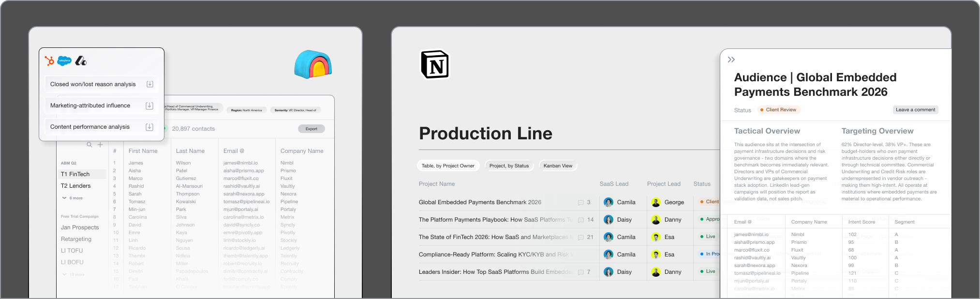Select Project, by Status view
Screen dimensions: 980x299
(x=509, y=165)
